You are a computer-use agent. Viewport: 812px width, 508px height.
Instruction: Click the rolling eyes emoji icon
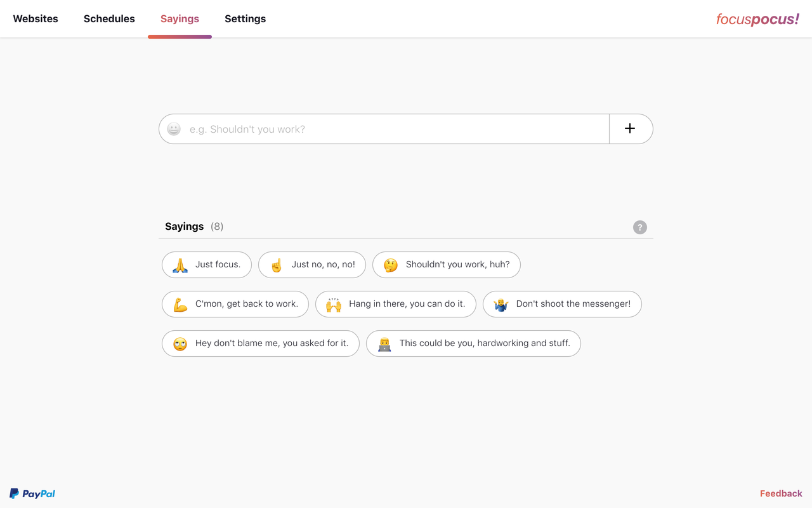(180, 344)
